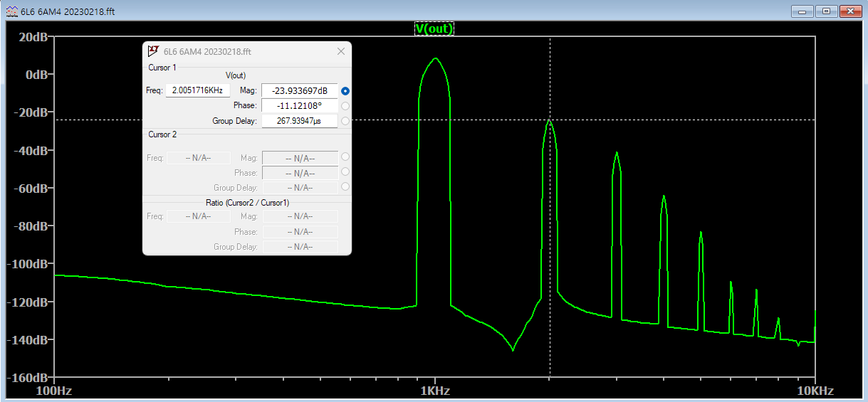Select Cursor 1 Group Delay radio button

coord(345,121)
